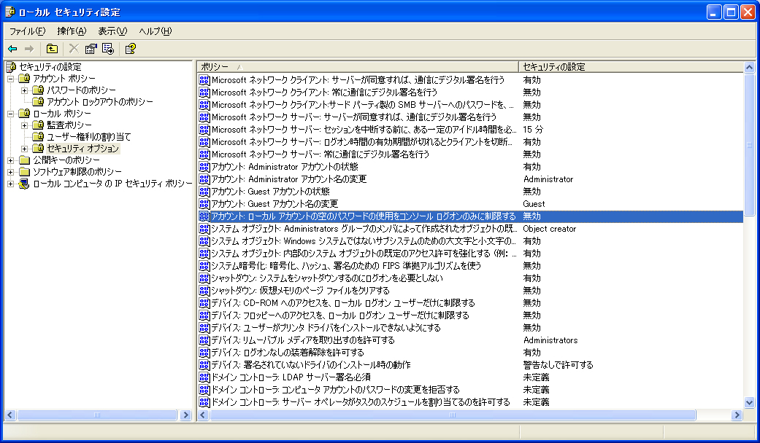The image size is (760, 443).
Task: Click the アカウント ロックアウトのポリシー folder icon
Action: click(38, 102)
